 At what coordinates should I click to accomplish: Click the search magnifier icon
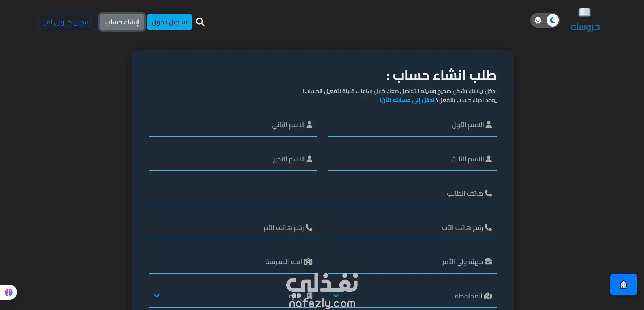click(x=200, y=22)
